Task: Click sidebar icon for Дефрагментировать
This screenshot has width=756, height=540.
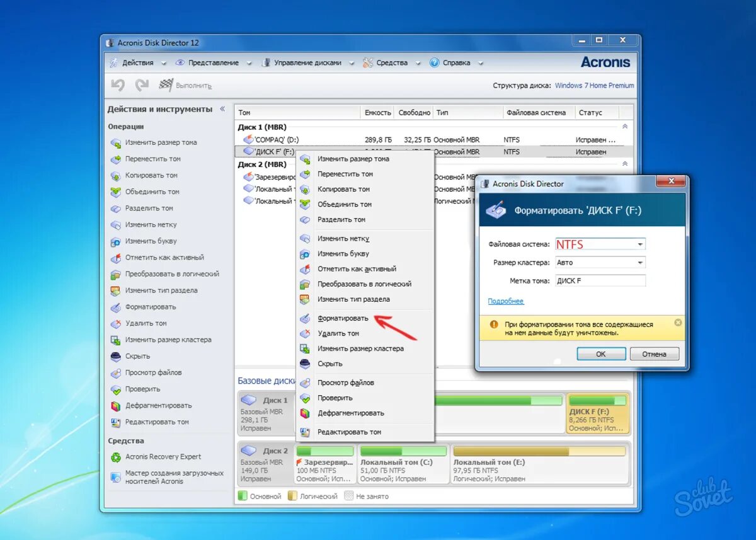Action: click(x=115, y=406)
